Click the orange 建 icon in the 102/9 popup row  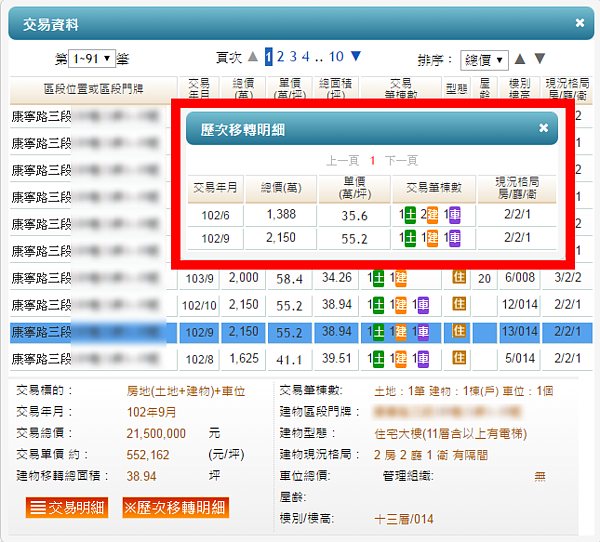(432, 238)
